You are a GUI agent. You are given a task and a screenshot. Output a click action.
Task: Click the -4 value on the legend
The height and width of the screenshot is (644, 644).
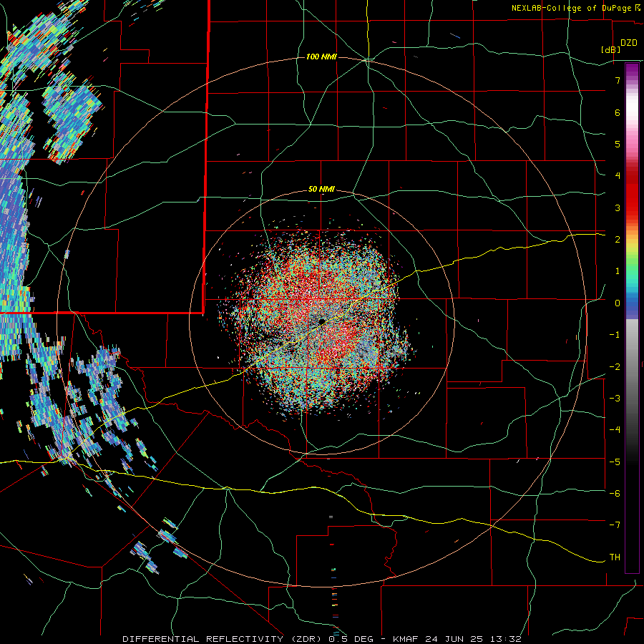click(615, 430)
